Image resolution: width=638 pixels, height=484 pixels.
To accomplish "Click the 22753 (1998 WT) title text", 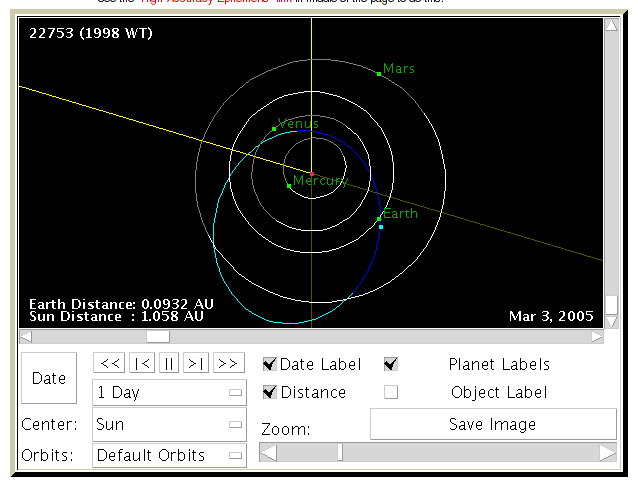I will pos(91,33).
